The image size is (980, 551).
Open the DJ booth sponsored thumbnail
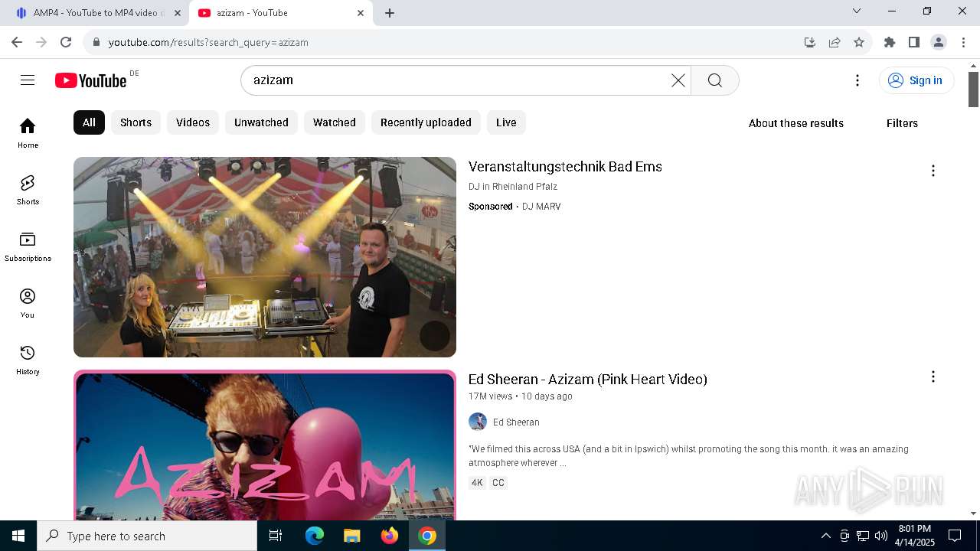pyautogui.click(x=265, y=257)
